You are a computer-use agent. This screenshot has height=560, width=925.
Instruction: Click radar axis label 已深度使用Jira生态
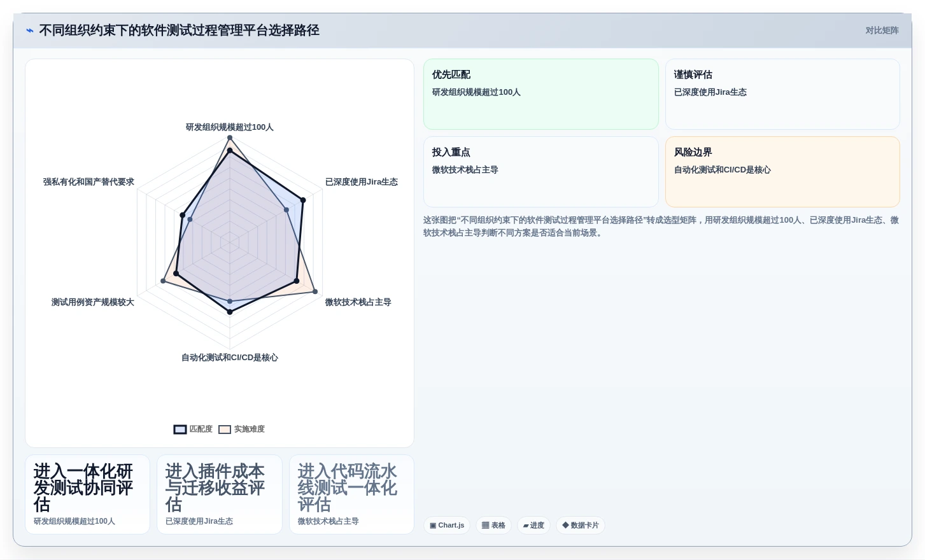coord(362,182)
